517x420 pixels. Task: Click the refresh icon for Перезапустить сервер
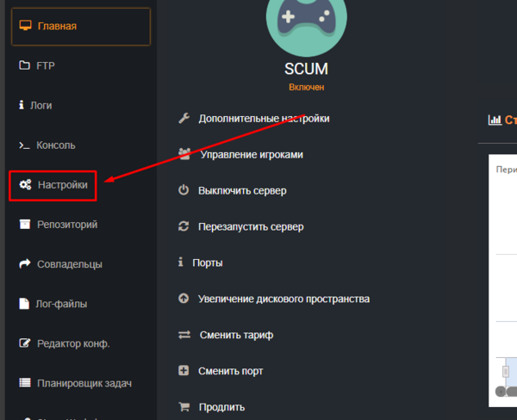tap(184, 226)
